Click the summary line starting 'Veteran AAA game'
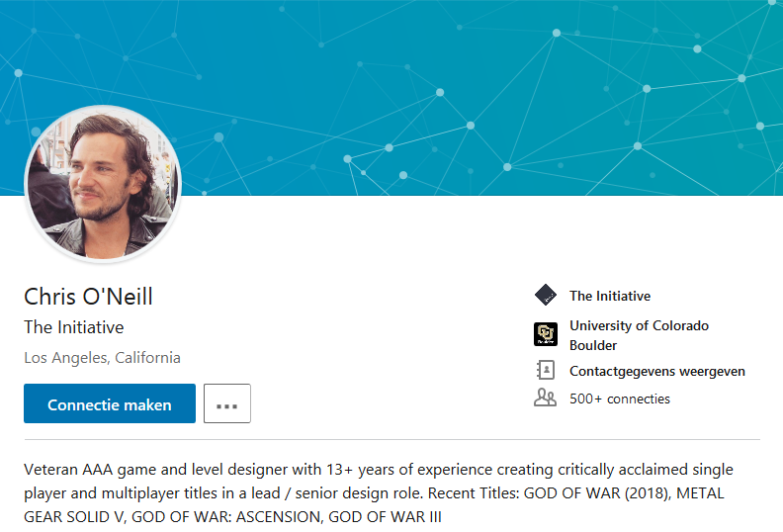 [379, 470]
